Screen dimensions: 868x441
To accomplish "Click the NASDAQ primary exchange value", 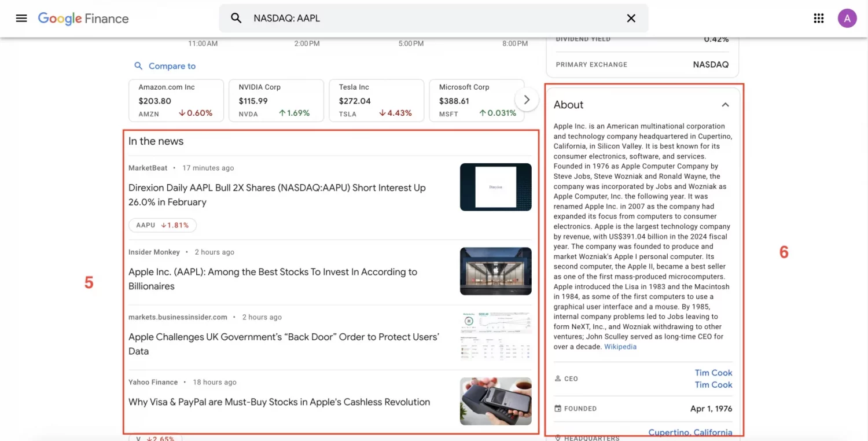I will pyautogui.click(x=711, y=65).
